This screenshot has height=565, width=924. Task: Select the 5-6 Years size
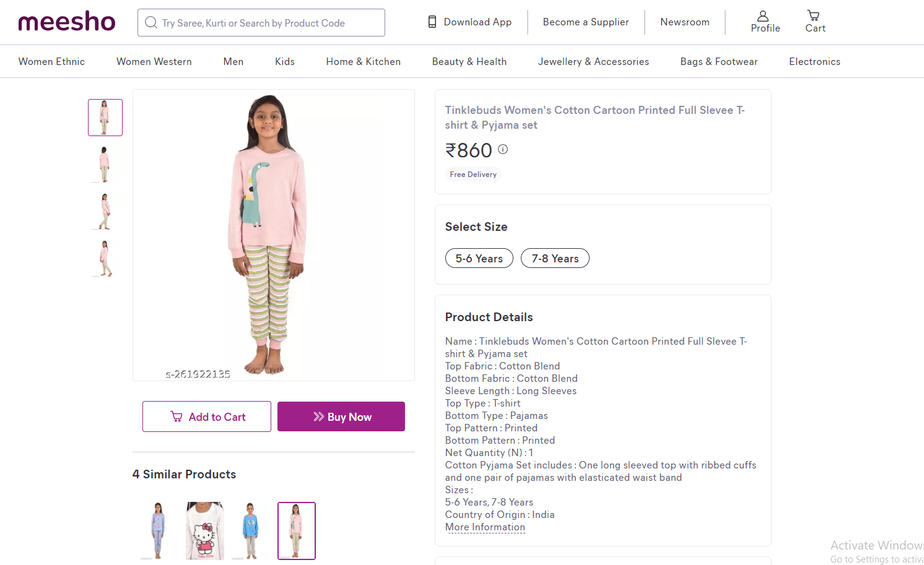(479, 259)
